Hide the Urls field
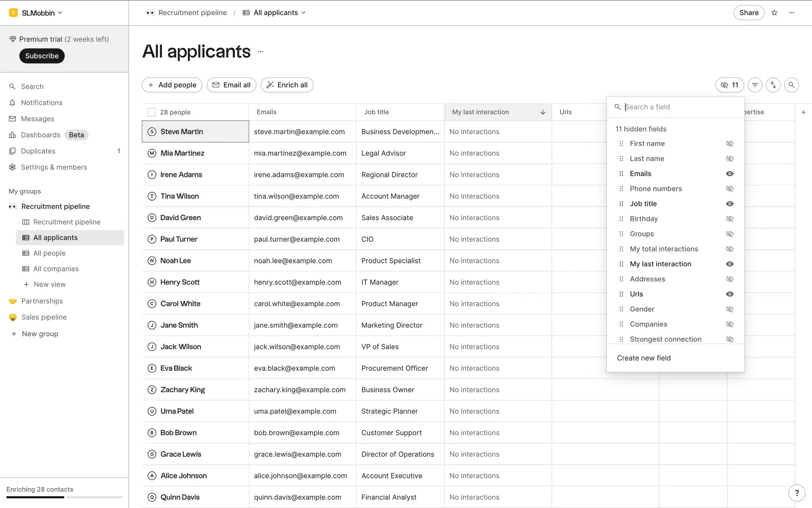This screenshot has width=812, height=508. click(730, 294)
